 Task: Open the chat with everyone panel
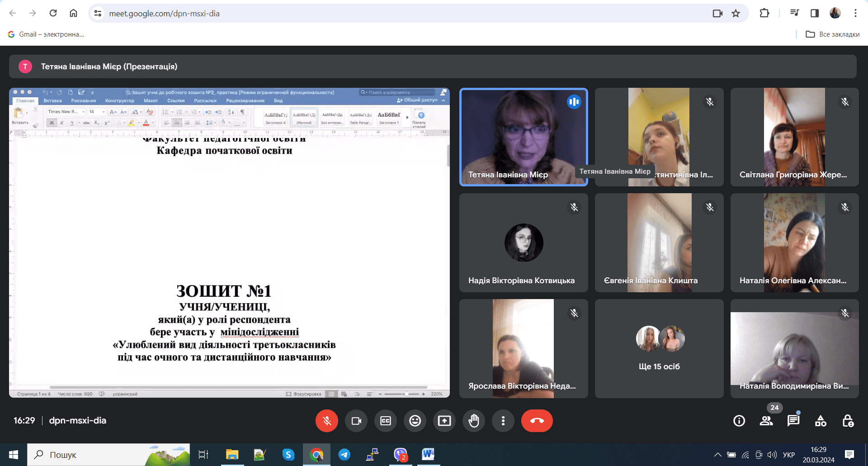(x=793, y=421)
